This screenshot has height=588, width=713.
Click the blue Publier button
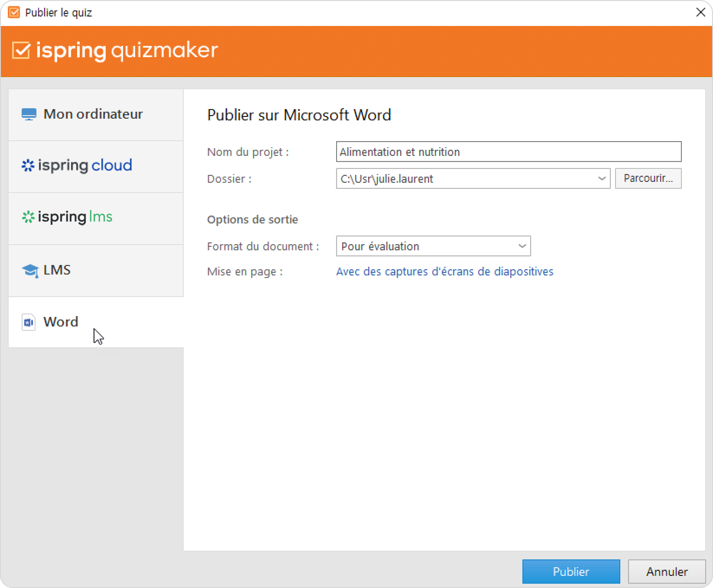(570, 572)
